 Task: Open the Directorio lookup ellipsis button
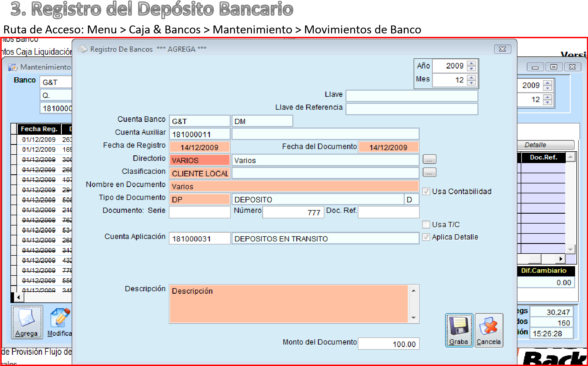429,159
